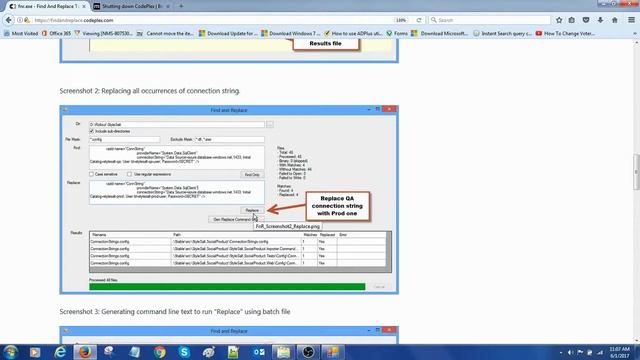Show hidden system tray icons

point(561,352)
